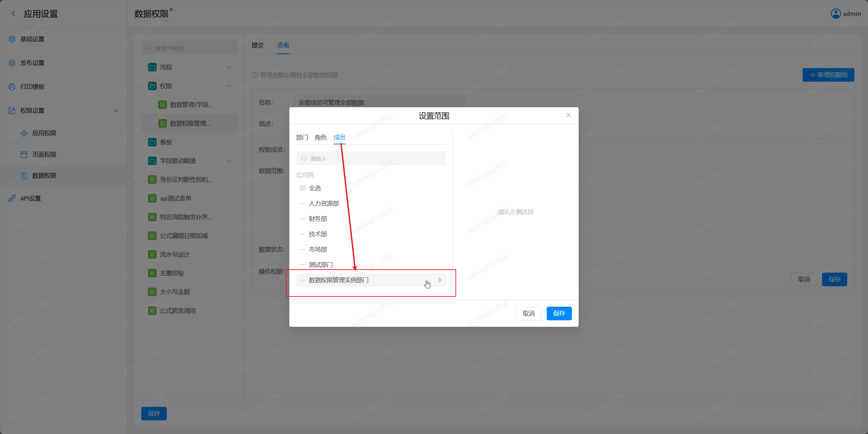Screen dimensions: 868x434
Task: Expand the 字段联动赋值 folder chevron
Action: (229, 161)
